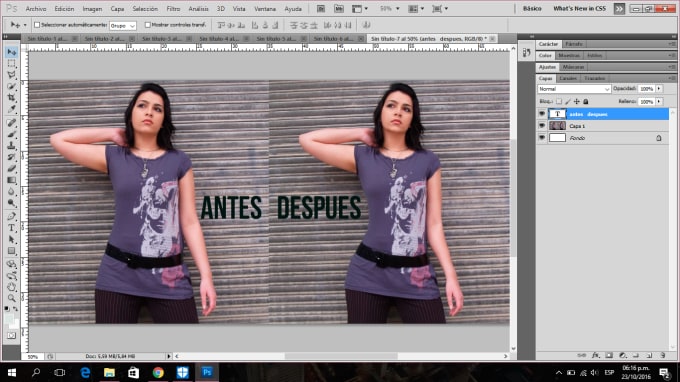
Task: Select the 3D Orbit camera tool
Action: (x=11, y=275)
